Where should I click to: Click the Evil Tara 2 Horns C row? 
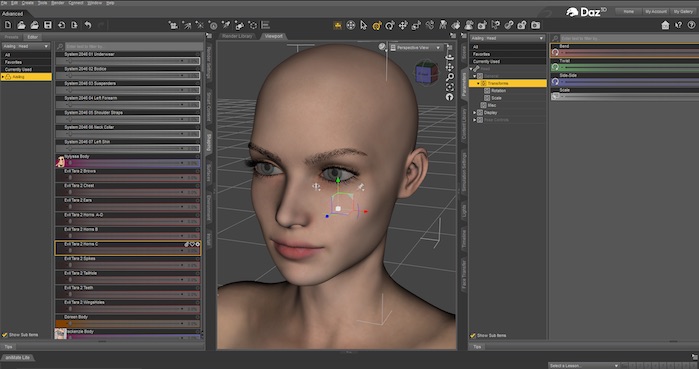[128, 248]
